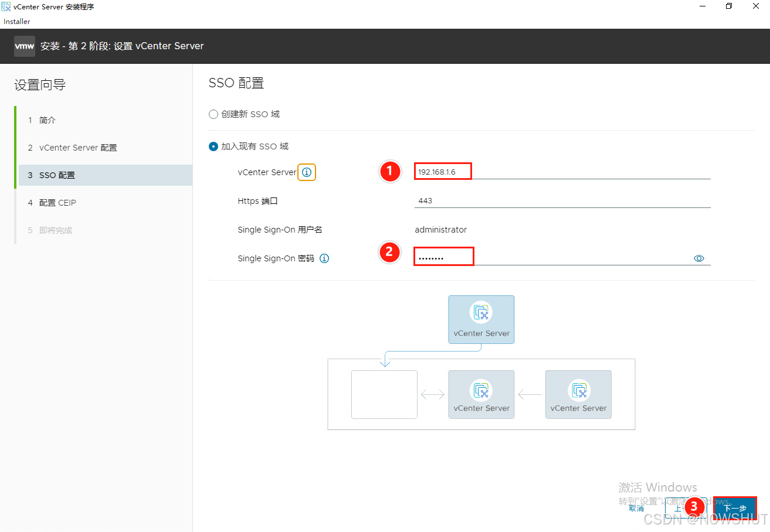Click the administrator username text
This screenshot has height=532, width=770.
(x=441, y=230)
